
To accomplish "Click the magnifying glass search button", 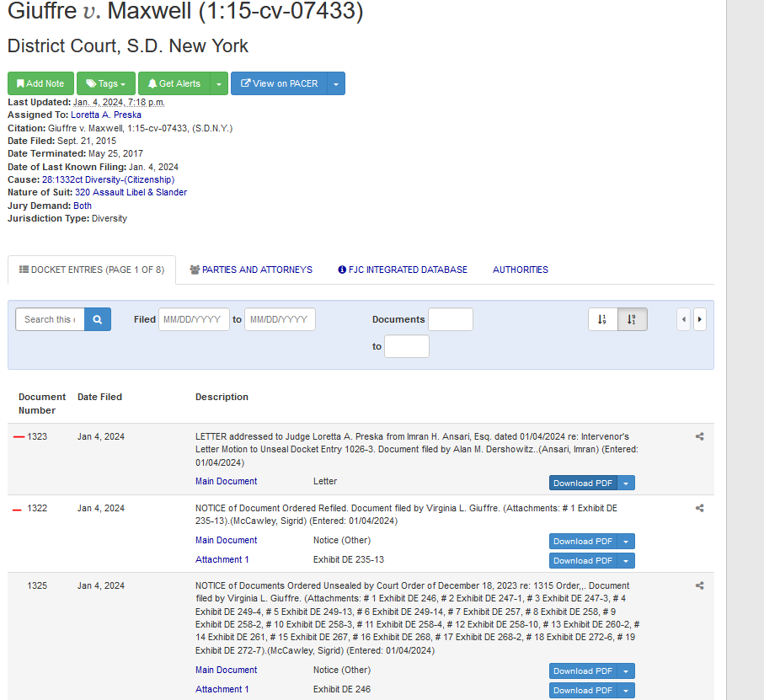I will click(x=98, y=319).
